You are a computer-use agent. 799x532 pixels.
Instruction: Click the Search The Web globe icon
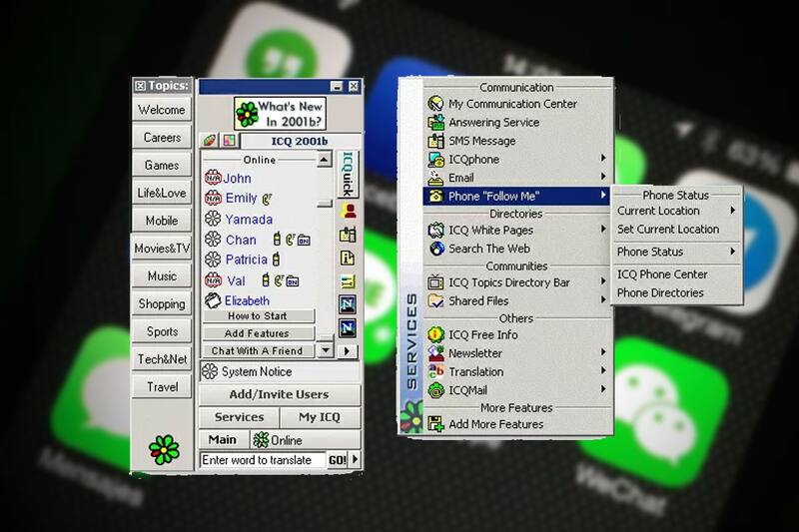click(435, 249)
